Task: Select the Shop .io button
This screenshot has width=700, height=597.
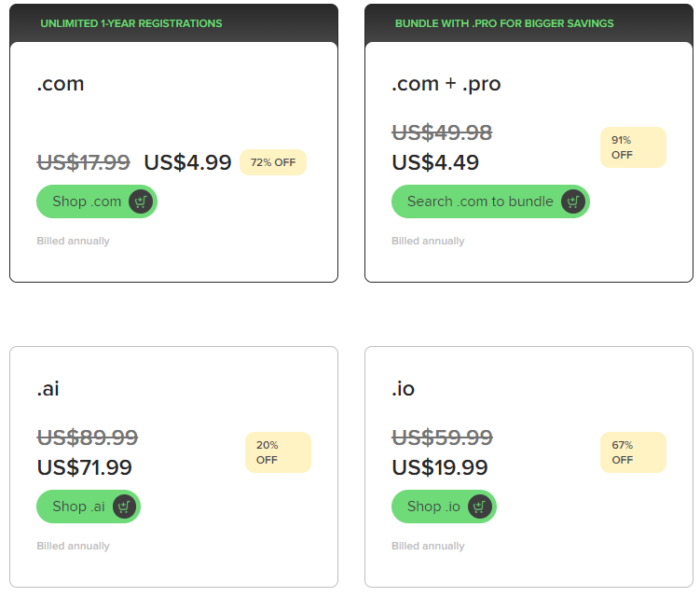Action: pos(444,507)
